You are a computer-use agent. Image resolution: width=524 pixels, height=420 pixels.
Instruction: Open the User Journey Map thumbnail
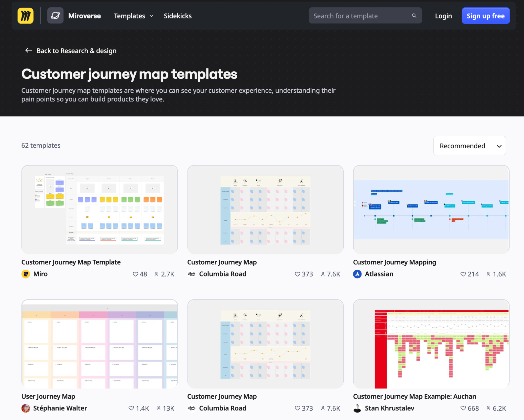pos(100,344)
